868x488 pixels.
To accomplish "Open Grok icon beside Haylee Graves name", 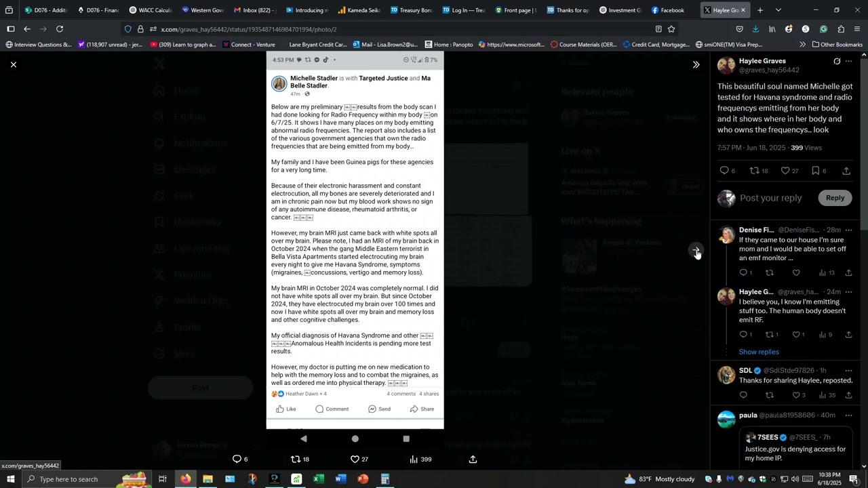I will (x=837, y=61).
